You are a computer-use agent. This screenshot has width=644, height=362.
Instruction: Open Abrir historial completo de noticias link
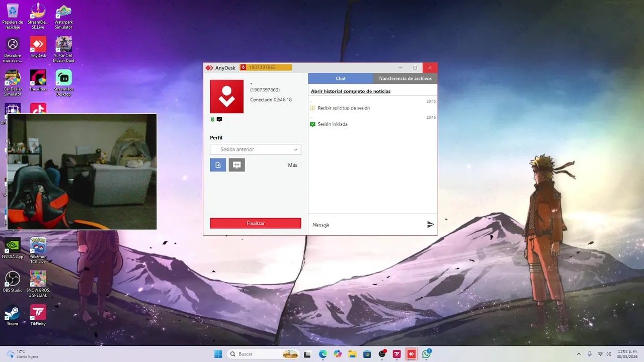351,92
